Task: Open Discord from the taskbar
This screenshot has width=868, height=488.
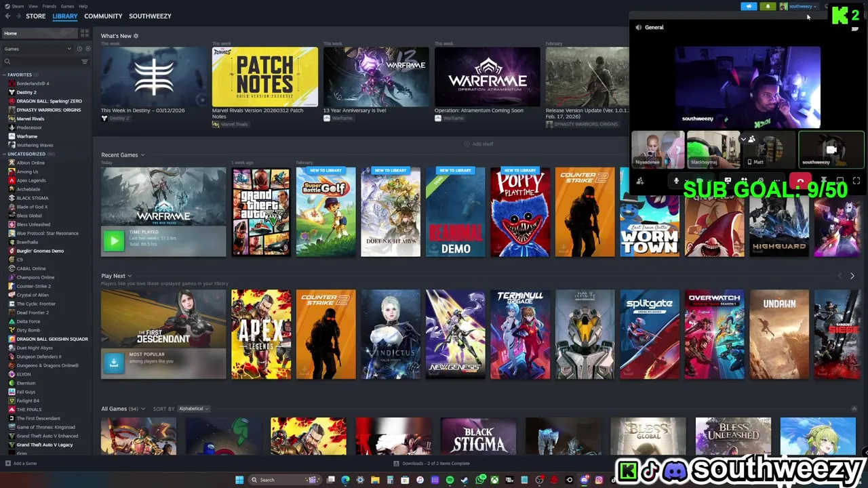Action: (584, 480)
